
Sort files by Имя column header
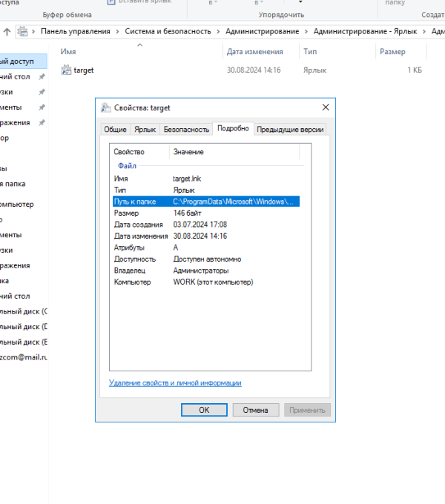(x=140, y=52)
